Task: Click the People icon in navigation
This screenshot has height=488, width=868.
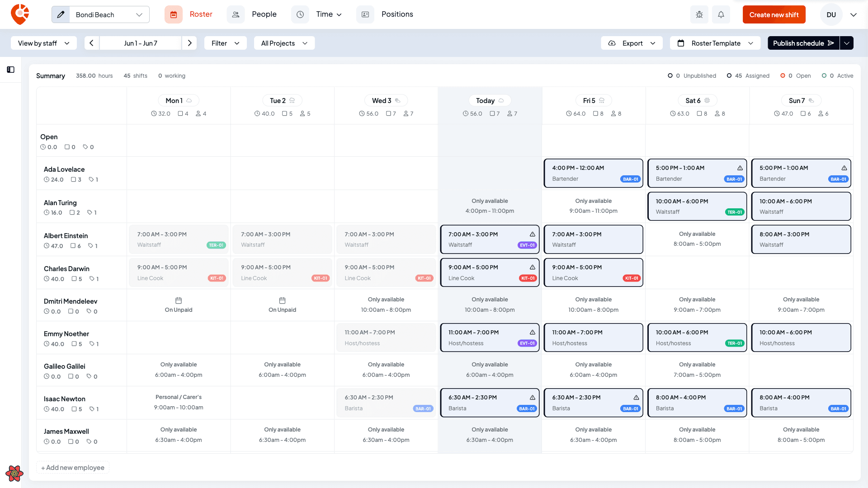Action: click(x=236, y=14)
